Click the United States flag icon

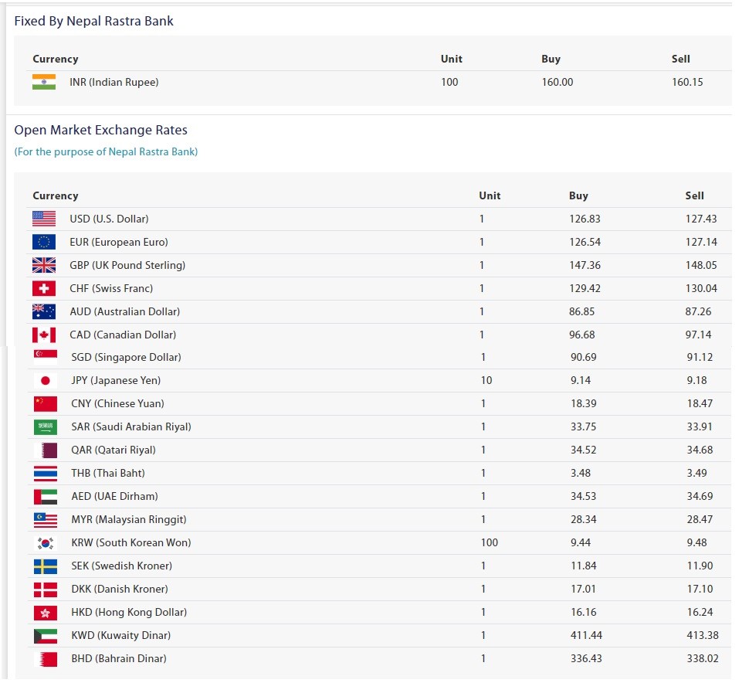[44, 219]
